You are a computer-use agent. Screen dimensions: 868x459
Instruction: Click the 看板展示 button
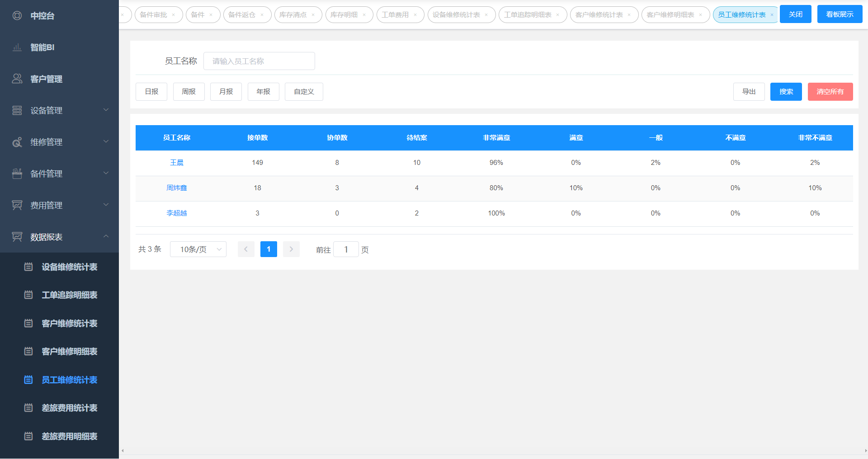(x=840, y=14)
